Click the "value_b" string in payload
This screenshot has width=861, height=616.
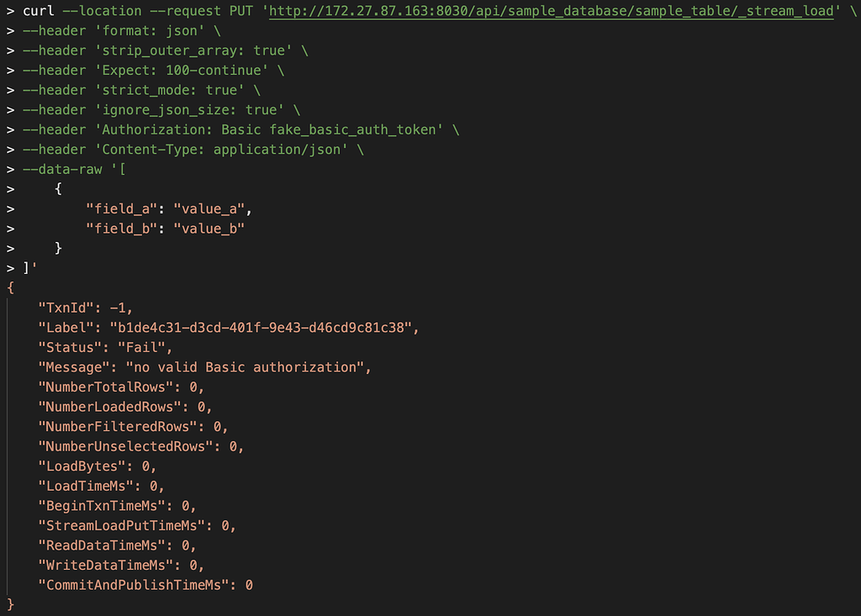coord(209,229)
